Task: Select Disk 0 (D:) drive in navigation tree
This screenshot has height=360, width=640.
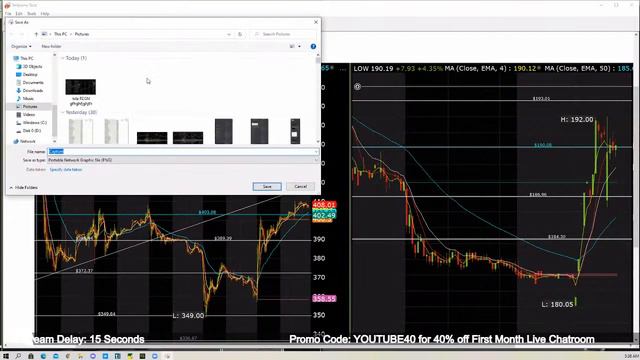Action: (29, 131)
